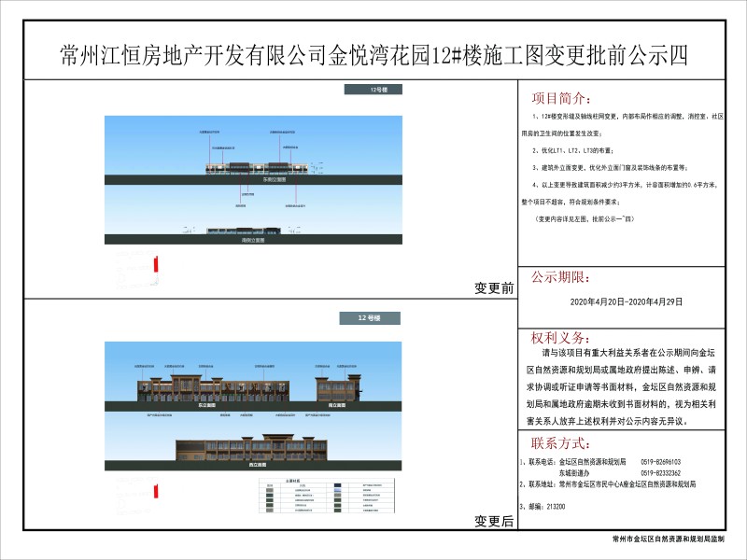The height and width of the screenshot is (560, 747).
Task: Click the 邮编：213200 line
Action: click(543, 507)
